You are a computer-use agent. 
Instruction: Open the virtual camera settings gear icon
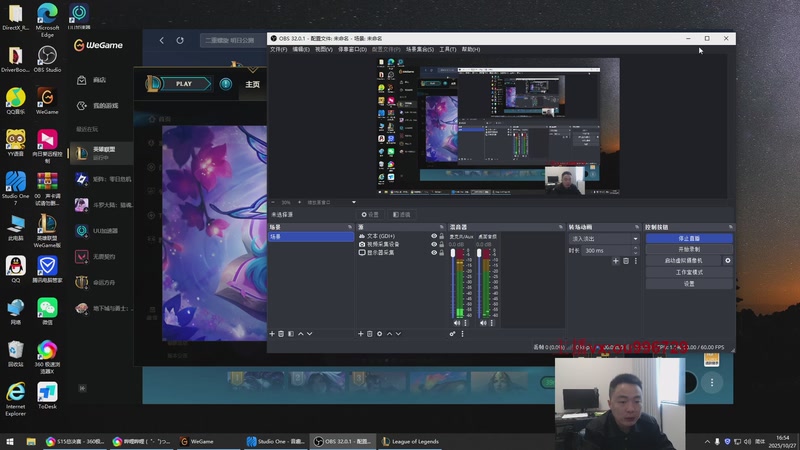pos(728,260)
